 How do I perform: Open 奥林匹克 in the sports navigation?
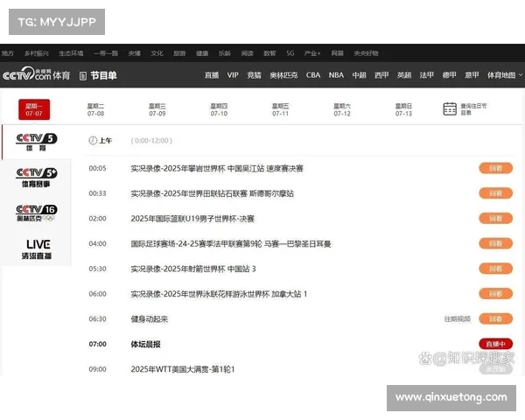(x=283, y=75)
